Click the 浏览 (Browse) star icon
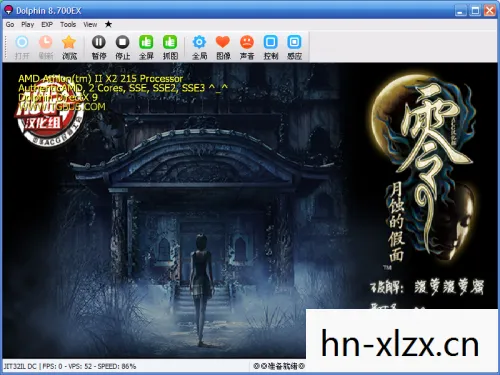 [69, 47]
